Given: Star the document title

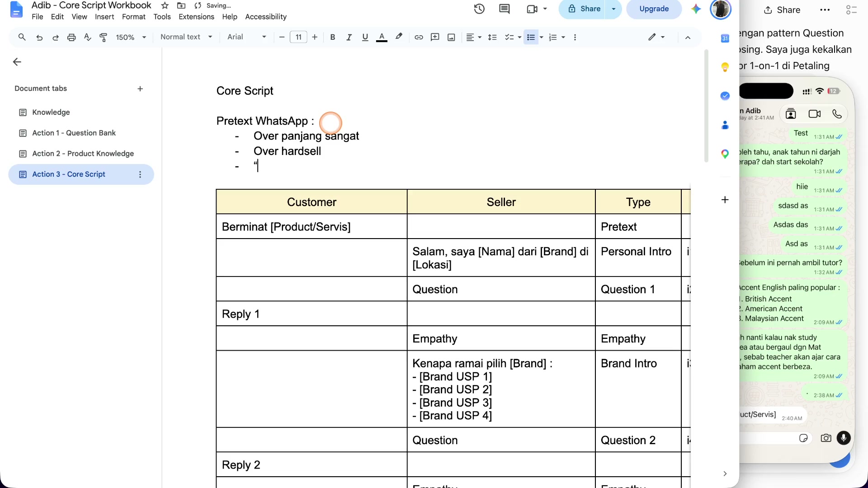Looking at the screenshot, I should 165,5.
